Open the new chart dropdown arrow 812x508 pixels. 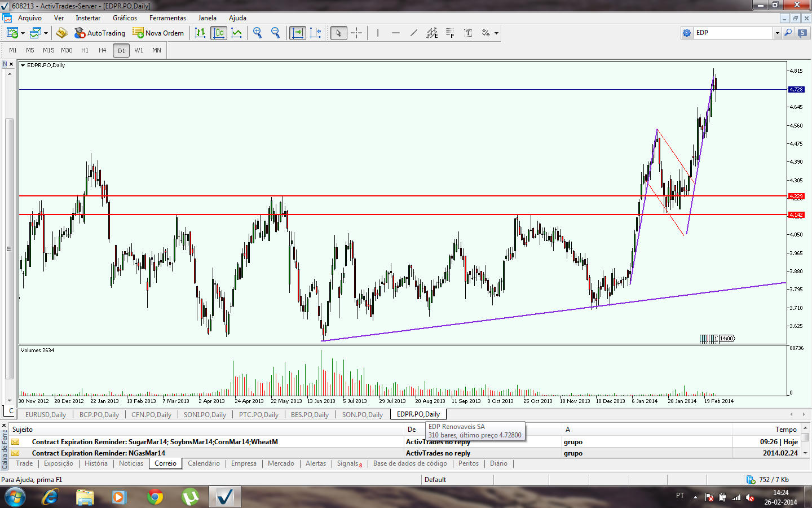tap(23, 33)
